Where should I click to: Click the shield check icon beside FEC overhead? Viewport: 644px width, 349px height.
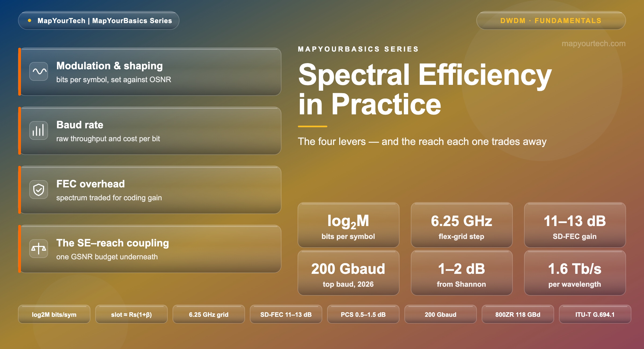click(x=39, y=190)
